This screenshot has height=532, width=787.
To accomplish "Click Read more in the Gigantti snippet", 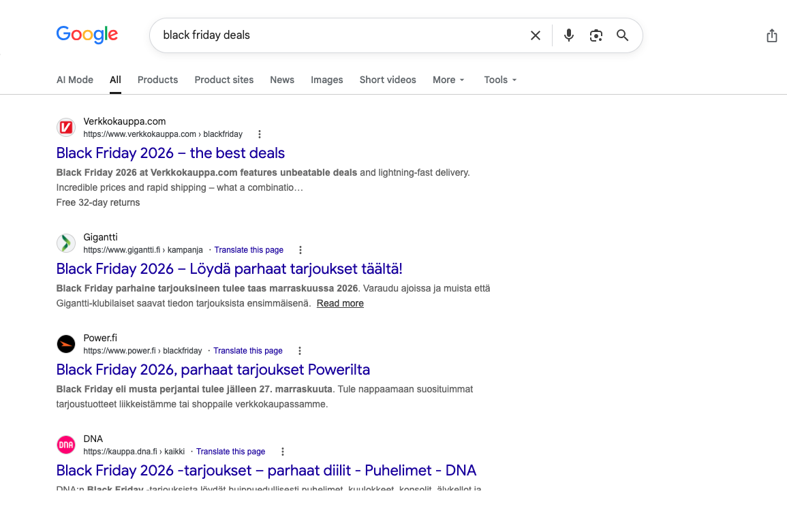I will point(340,303).
